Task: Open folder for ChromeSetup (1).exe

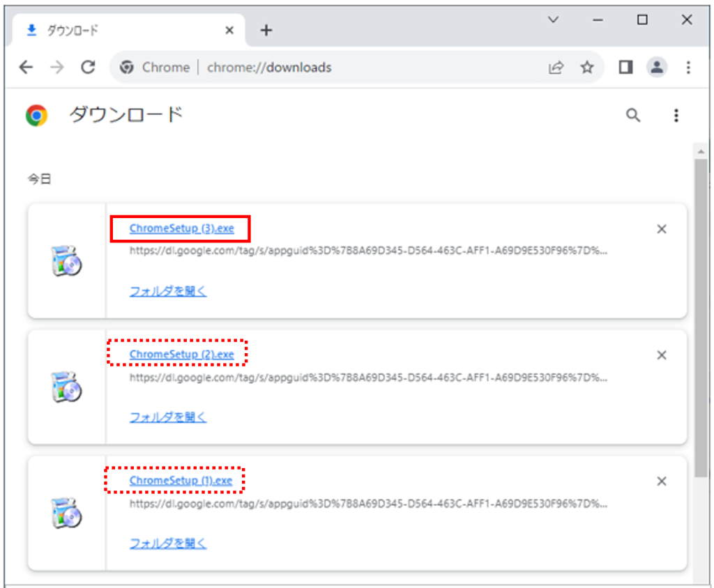Action: 168,543
